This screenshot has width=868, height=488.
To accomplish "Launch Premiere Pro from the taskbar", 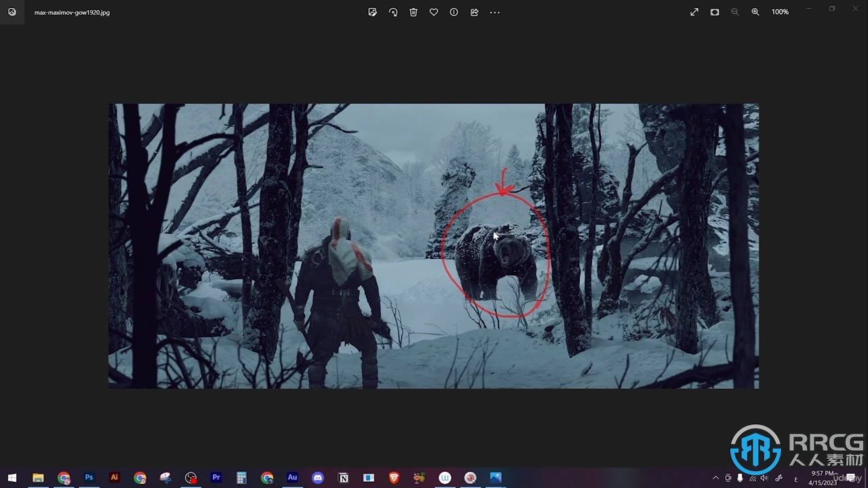I will click(x=216, y=478).
